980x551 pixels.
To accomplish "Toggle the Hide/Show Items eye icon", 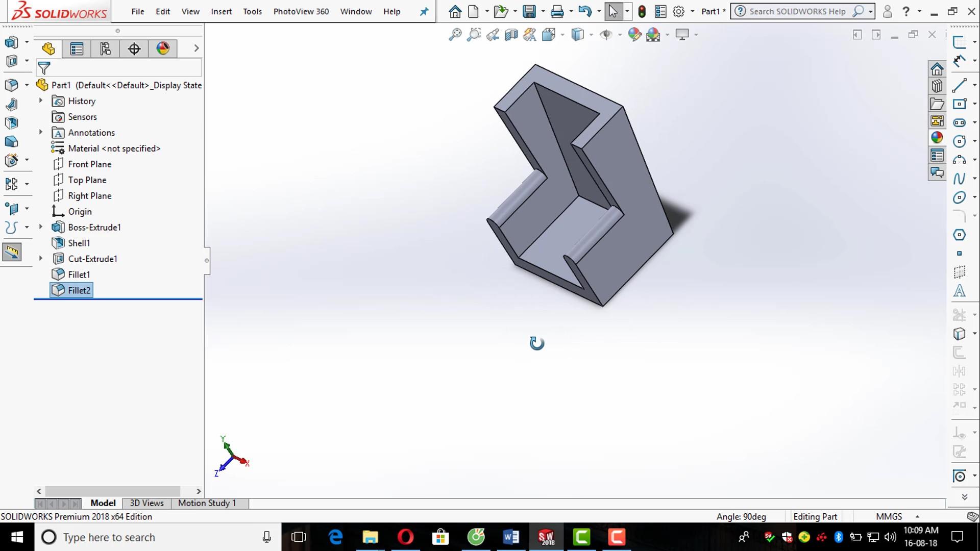I will pyautogui.click(x=606, y=35).
